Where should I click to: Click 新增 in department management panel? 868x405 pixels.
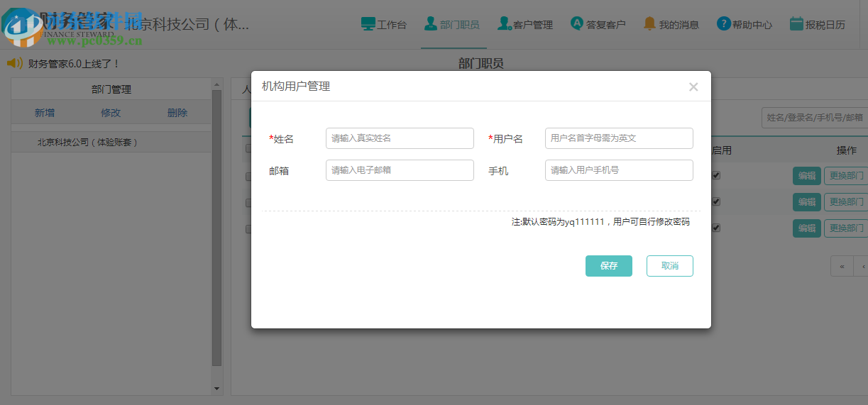(45, 113)
